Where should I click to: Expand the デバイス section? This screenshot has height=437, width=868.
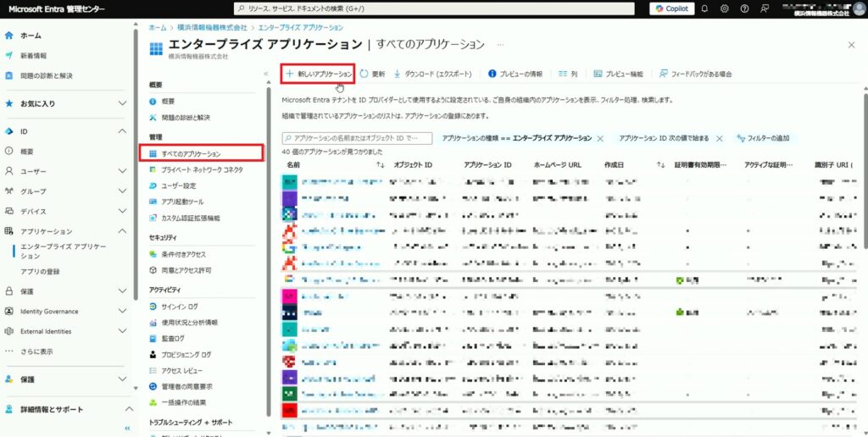coord(122,212)
